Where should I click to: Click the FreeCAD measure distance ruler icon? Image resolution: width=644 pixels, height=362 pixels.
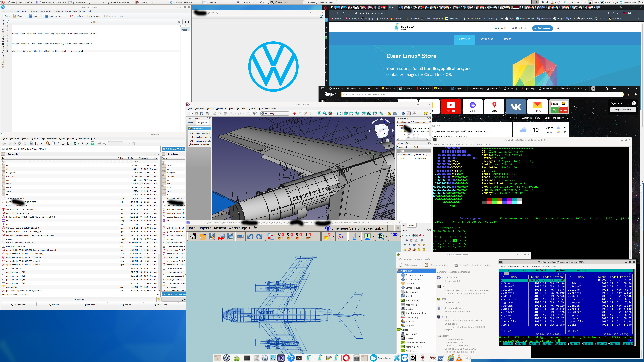coord(381,113)
